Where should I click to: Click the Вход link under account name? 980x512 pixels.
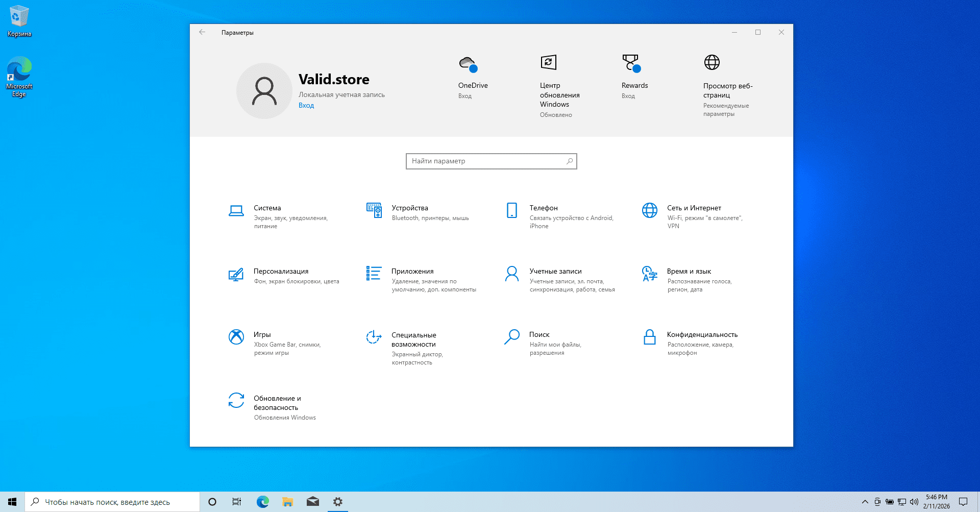click(306, 106)
